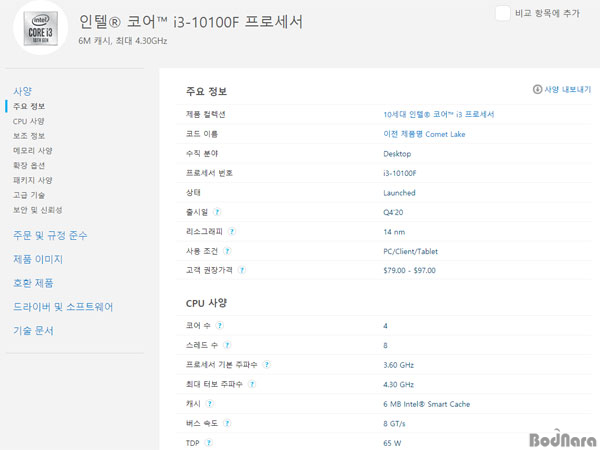Open the 사양 내보내기 link
This screenshot has height=450, width=600.
point(567,89)
